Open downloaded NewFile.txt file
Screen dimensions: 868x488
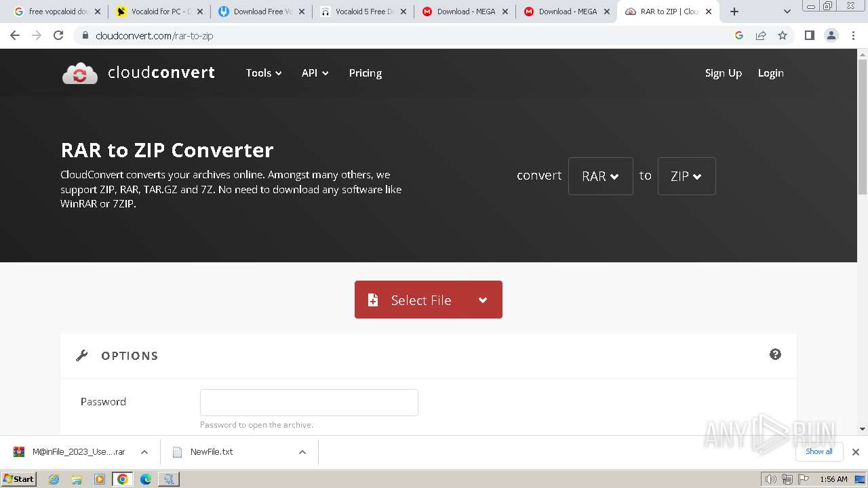212,452
